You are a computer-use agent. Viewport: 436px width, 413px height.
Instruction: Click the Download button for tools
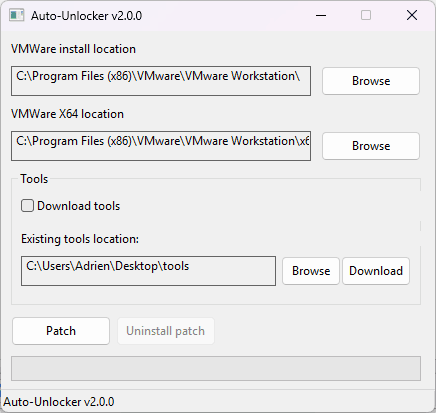tap(376, 271)
